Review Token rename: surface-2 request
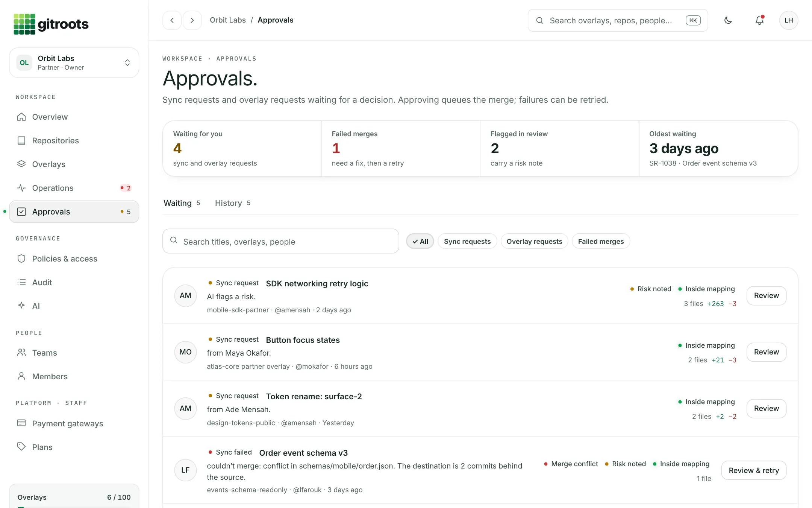The width and height of the screenshot is (812, 508). pos(766,409)
